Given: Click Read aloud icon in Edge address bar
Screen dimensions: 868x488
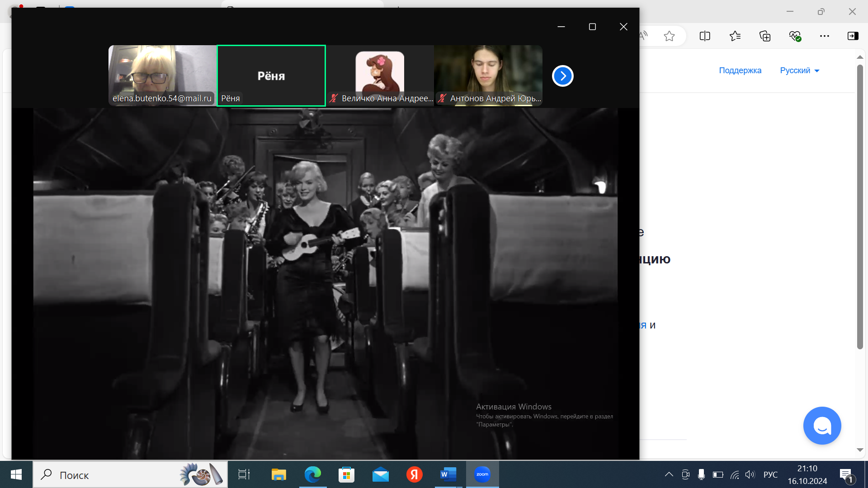Looking at the screenshot, I should pos(644,36).
